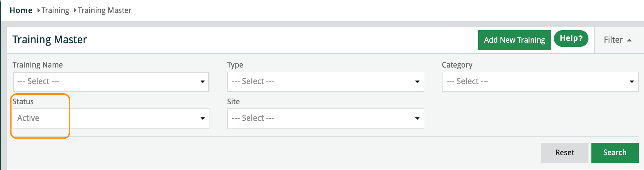Click the Training Name dropdown arrow icon

203,82
